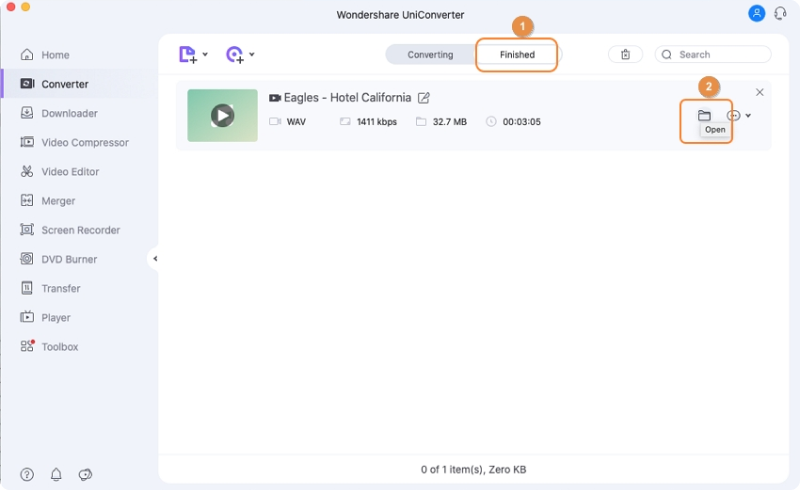Remove the Hotel California item from list
Viewport: 800px width, 490px height.
(x=759, y=92)
